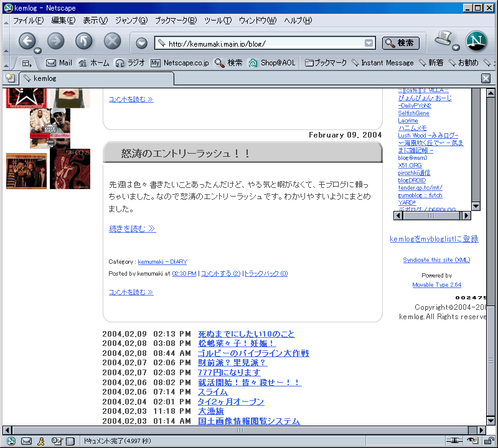
Task: Select the kemlog tab
Action: tap(96, 78)
